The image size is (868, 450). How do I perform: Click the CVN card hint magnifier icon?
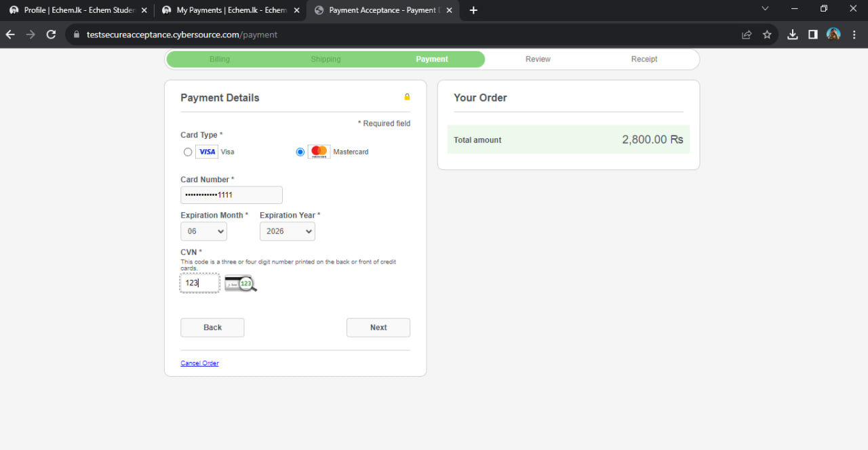click(x=241, y=283)
